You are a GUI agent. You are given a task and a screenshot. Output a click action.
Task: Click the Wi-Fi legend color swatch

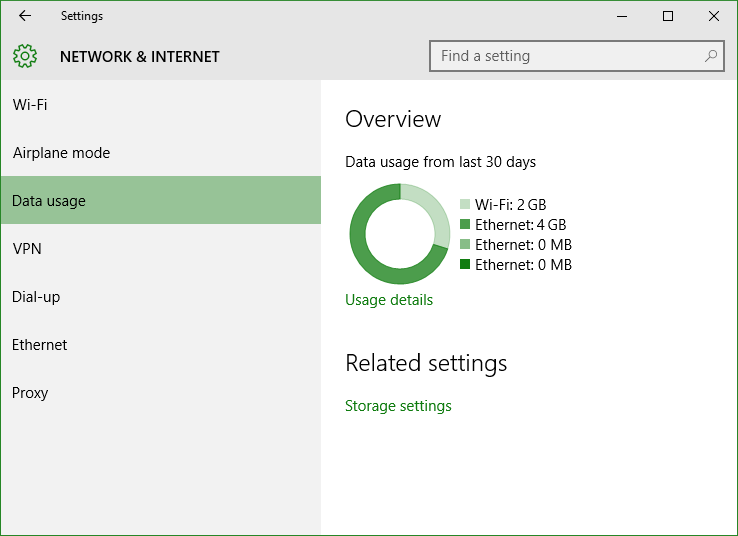[465, 204]
